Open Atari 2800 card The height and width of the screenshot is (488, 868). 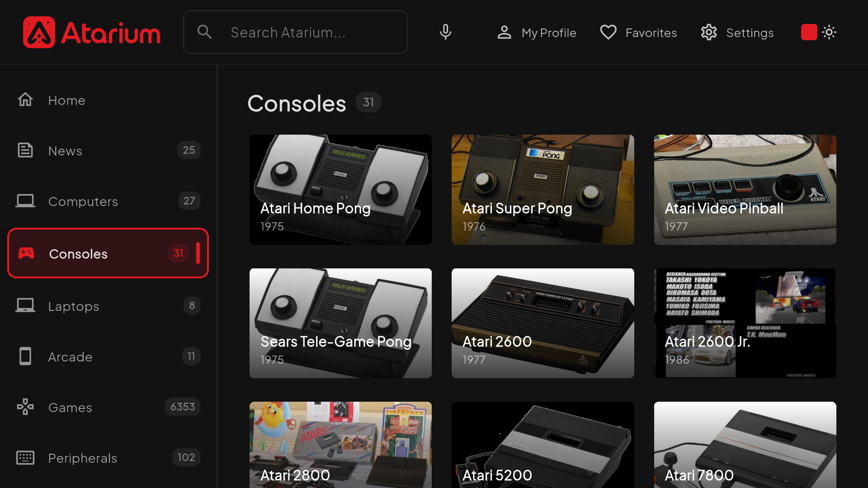pos(340,445)
